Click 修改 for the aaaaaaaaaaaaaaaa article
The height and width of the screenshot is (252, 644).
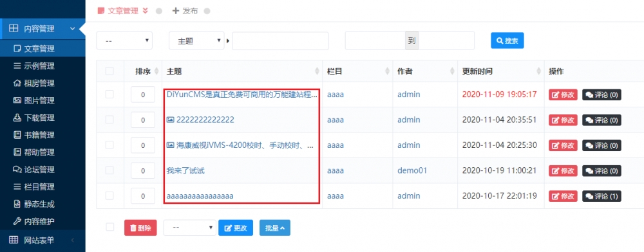(563, 196)
